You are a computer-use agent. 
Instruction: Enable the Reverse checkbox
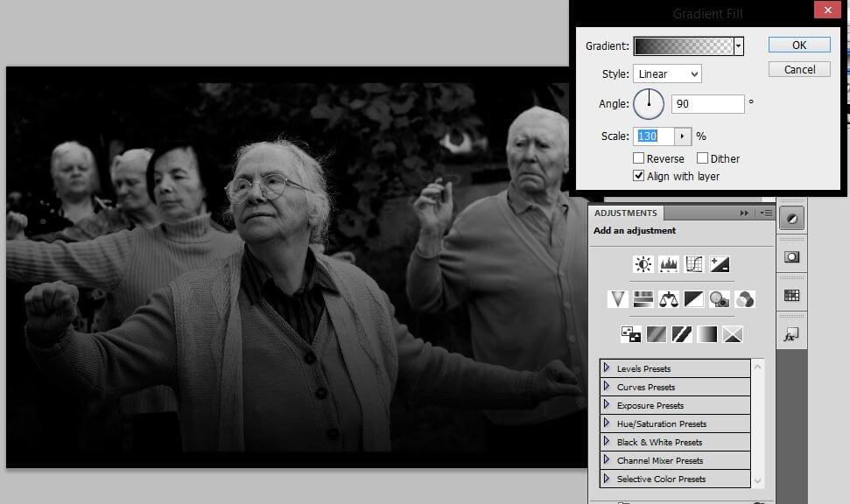pyautogui.click(x=639, y=158)
